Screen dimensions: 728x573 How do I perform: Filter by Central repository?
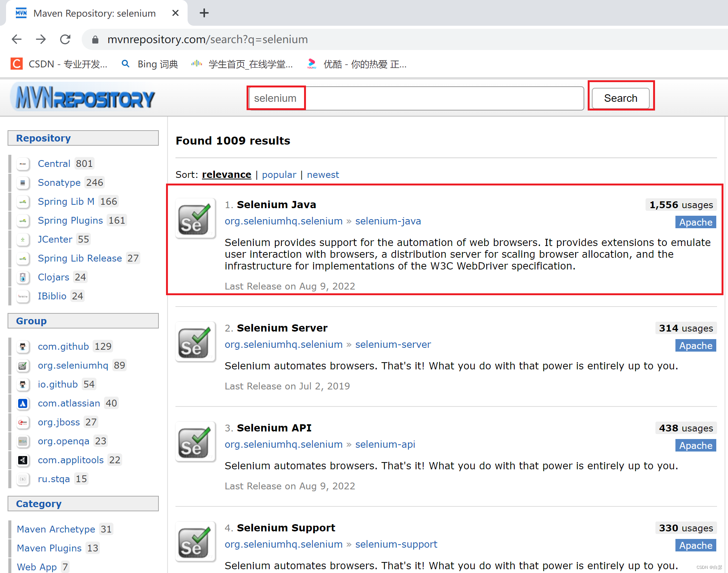click(x=54, y=164)
